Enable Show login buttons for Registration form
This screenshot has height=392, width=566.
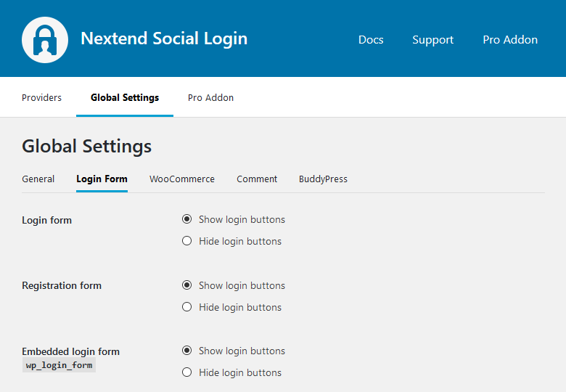tap(187, 285)
